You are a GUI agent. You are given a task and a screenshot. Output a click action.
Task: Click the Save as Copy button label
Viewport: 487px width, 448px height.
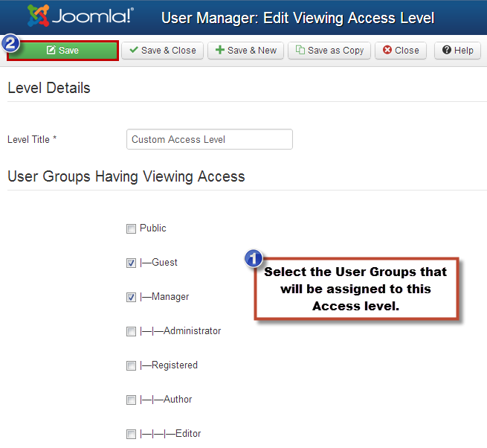(x=335, y=51)
